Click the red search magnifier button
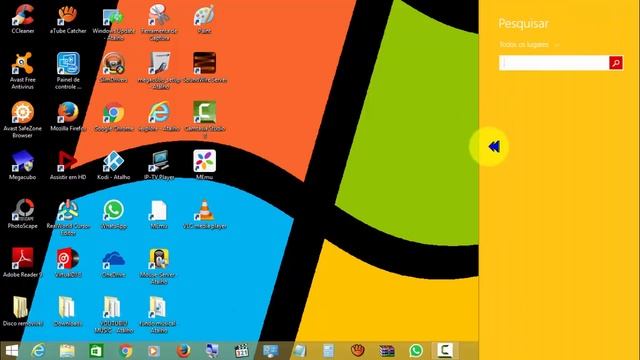This screenshot has height=360, width=640. (616, 63)
